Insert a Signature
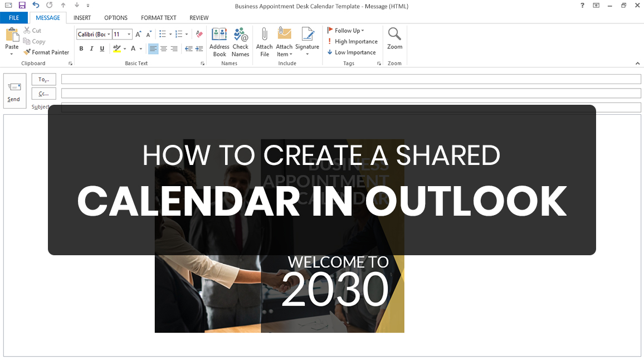This screenshot has width=644, height=360. click(307, 42)
